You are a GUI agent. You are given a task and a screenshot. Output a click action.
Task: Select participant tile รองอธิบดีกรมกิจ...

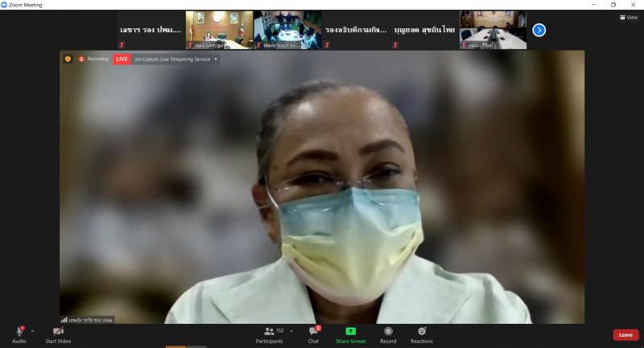(x=356, y=30)
